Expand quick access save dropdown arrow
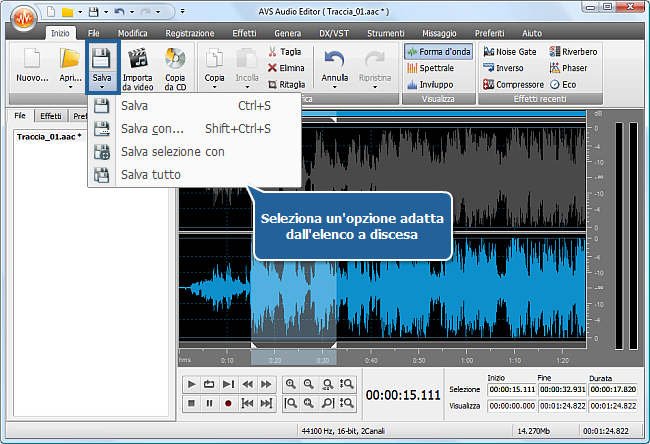650x444 pixels. [106, 12]
